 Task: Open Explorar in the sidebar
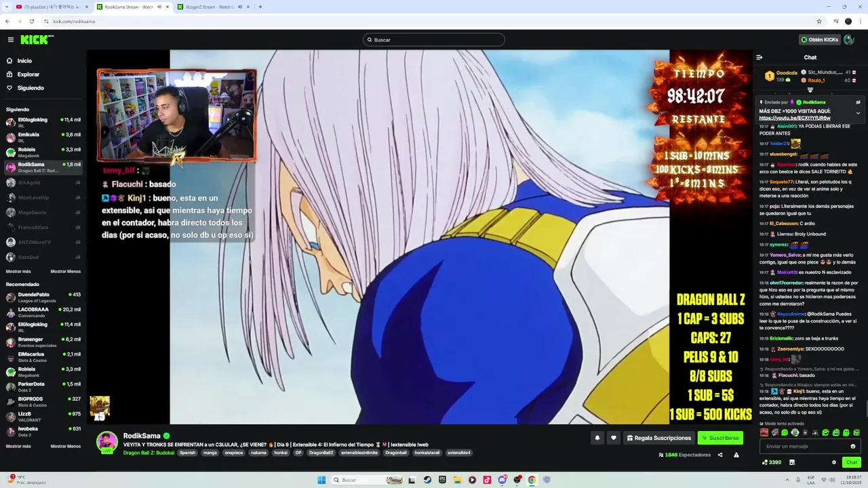[x=43, y=75]
